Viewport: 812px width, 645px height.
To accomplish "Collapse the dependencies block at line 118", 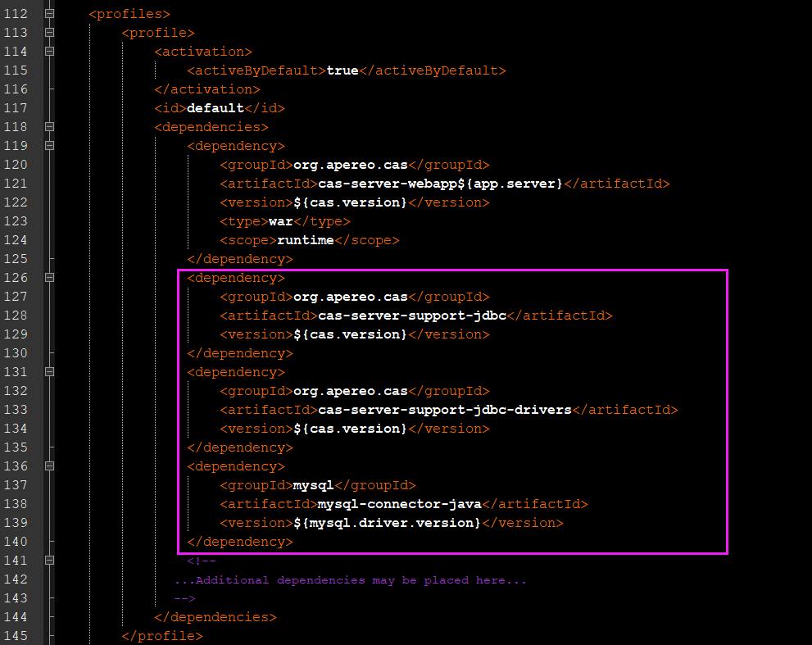I will pyautogui.click(x=50, y=127).
